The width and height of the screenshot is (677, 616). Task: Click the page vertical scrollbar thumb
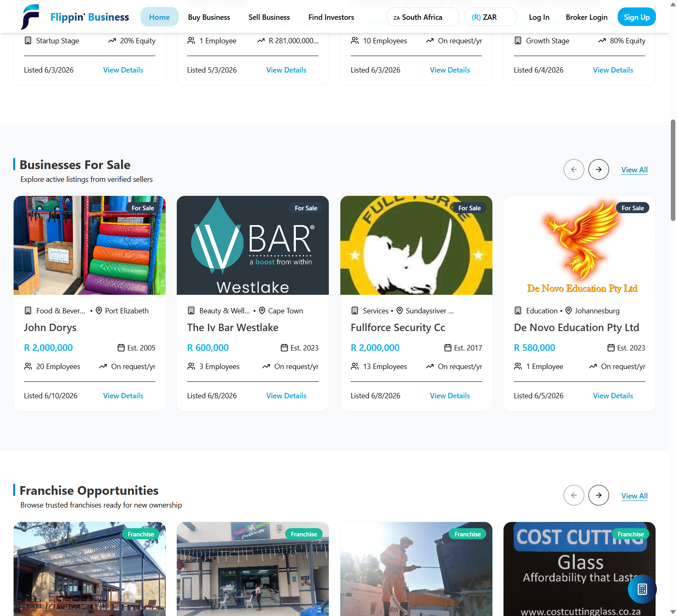(x=673, y=170)
